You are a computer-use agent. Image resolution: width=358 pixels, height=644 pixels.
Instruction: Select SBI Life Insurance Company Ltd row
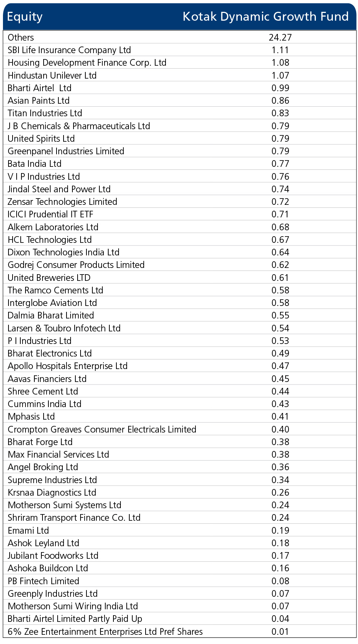[x=180, y=50]
